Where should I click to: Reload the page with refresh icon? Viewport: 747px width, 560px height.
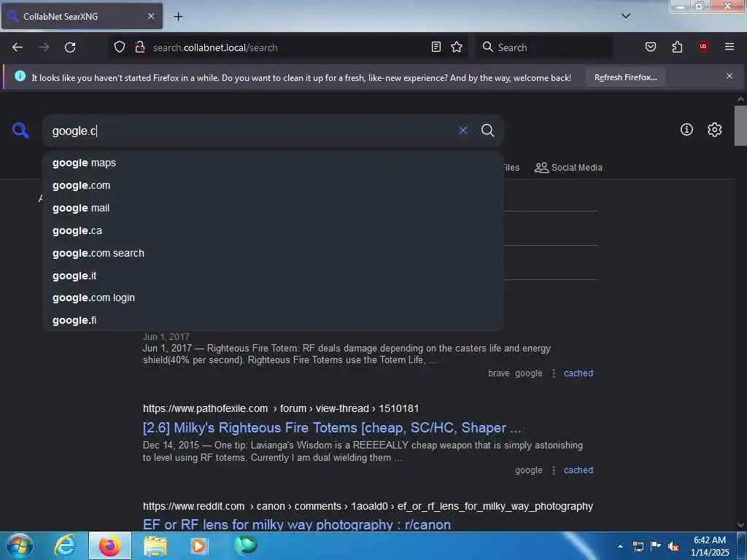point(70,47)
